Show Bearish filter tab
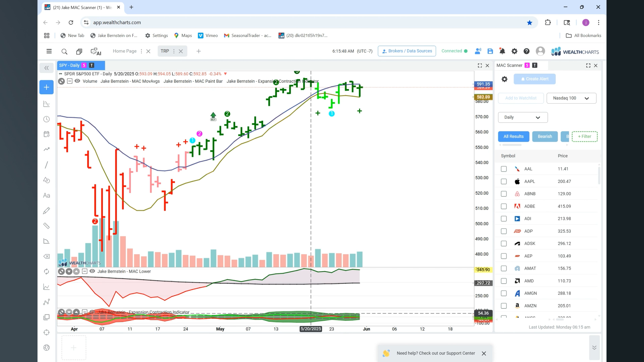The image size is (644, 362). [x=545, y=136]
